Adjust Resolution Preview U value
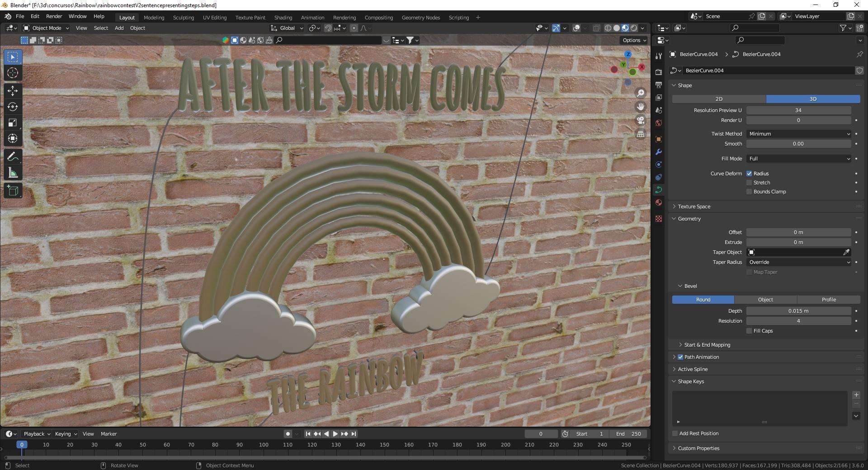The width and height of the screenshot is (868, 470). [x=799, y=110]
